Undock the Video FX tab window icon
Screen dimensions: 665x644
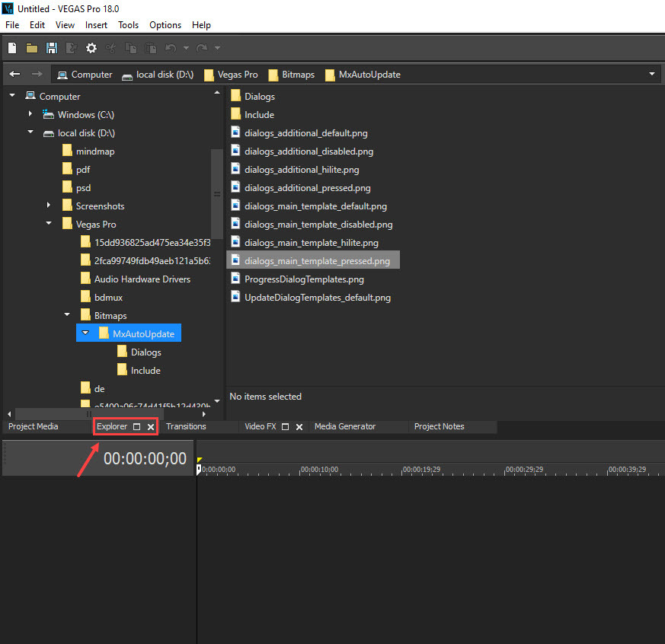point(286,426)
